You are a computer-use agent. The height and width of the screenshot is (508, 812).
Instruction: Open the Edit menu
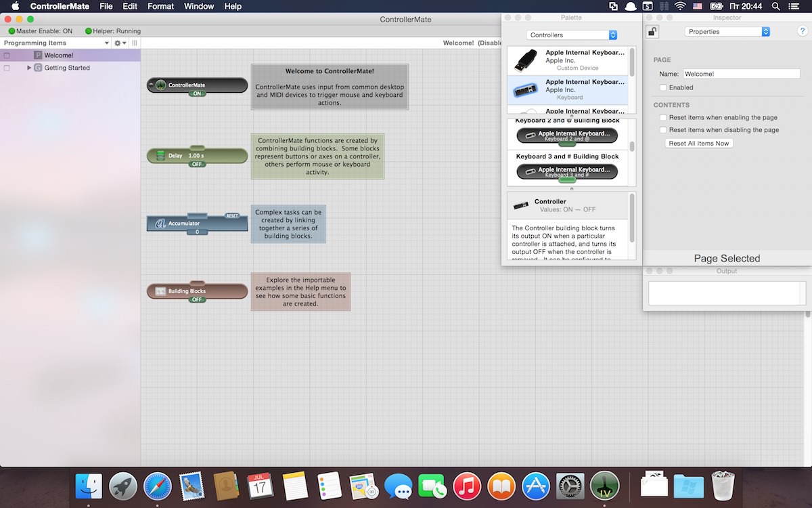click(130, 6)
